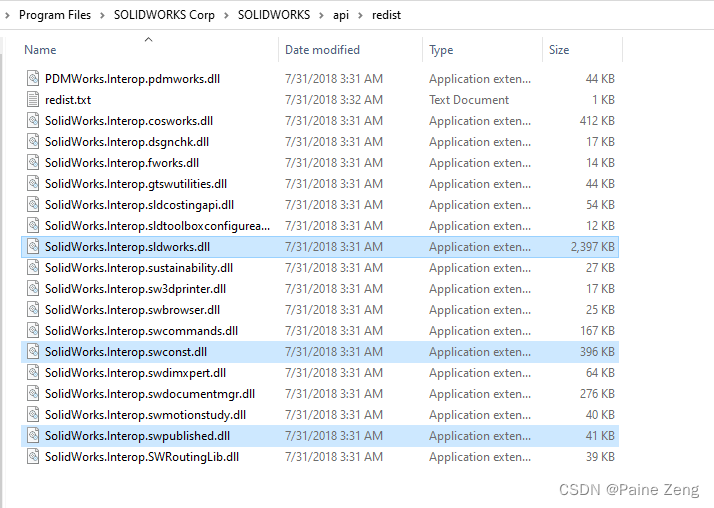The width and height of the screenshot is (714, 508).
Task: Click the 412 KB size of cosworks.dll
Action: [597, 121]
